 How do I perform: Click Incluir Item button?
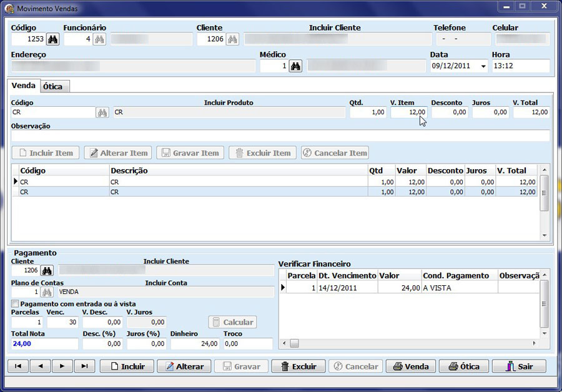click(46, 153)
